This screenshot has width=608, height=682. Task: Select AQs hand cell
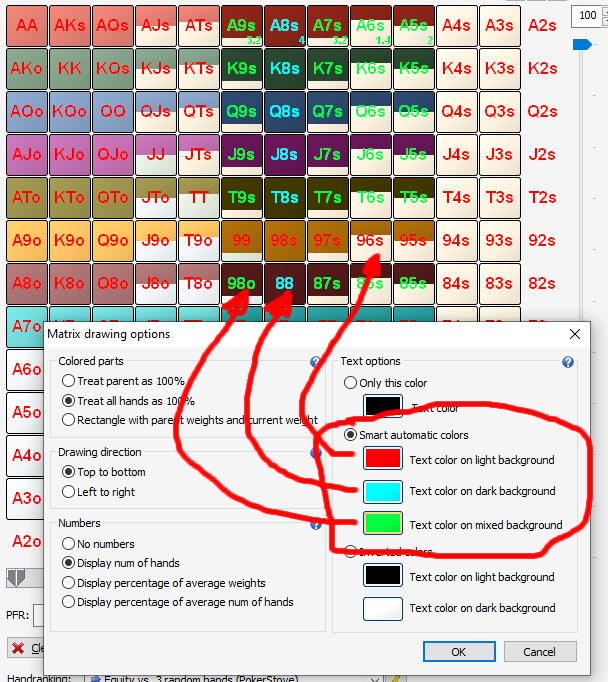113,26
